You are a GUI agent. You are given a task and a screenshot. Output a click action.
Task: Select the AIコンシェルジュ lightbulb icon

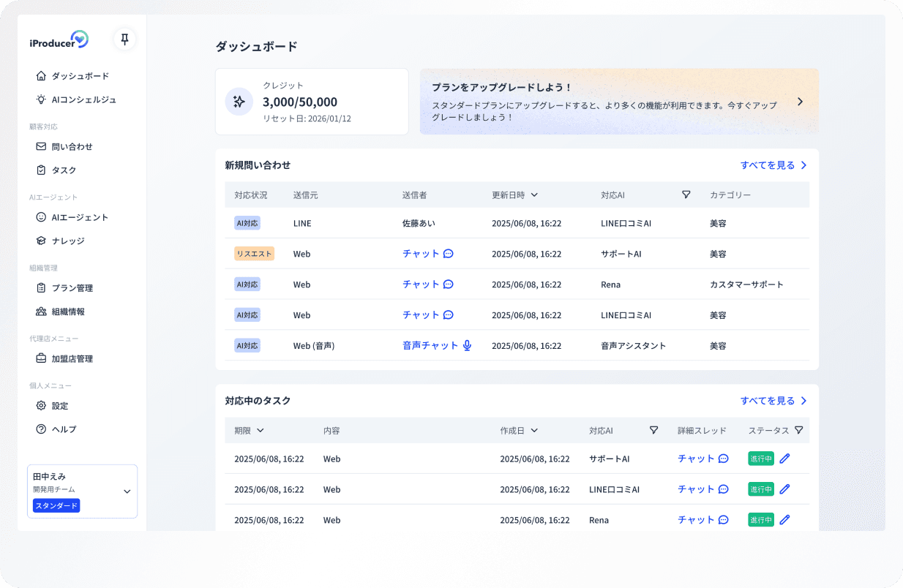coord(41,99)
